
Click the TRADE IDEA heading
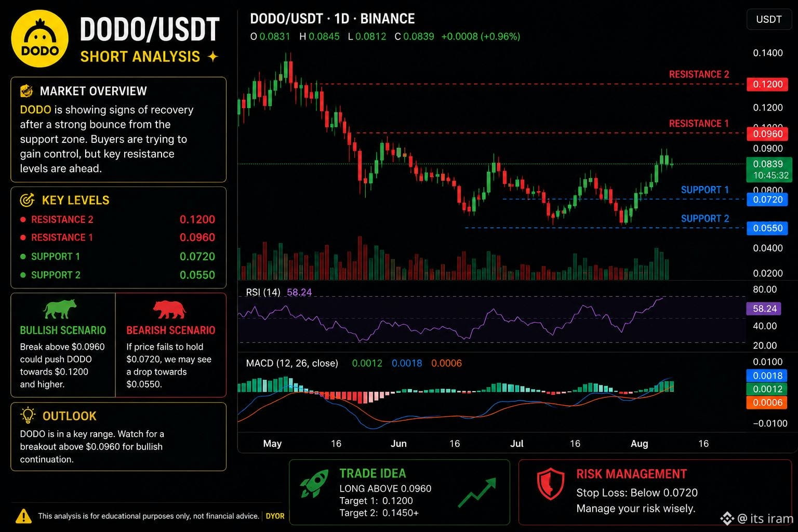pos(373,473)
